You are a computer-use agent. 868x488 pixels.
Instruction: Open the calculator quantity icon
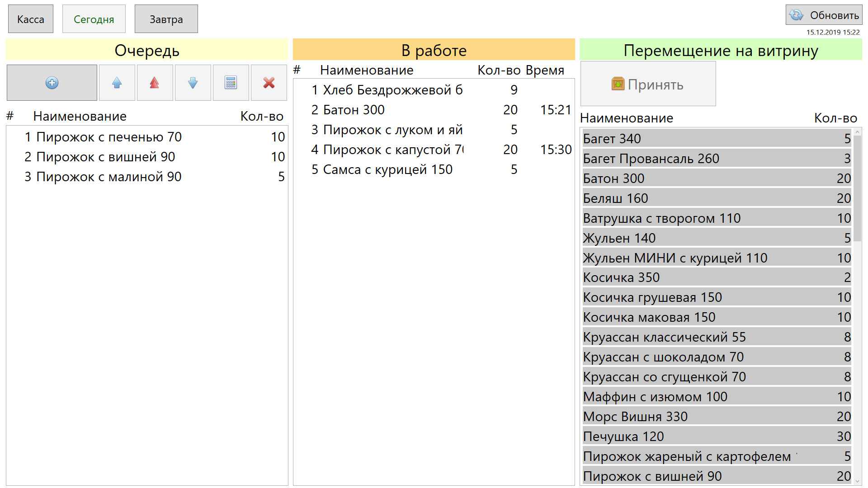(231, 83)
